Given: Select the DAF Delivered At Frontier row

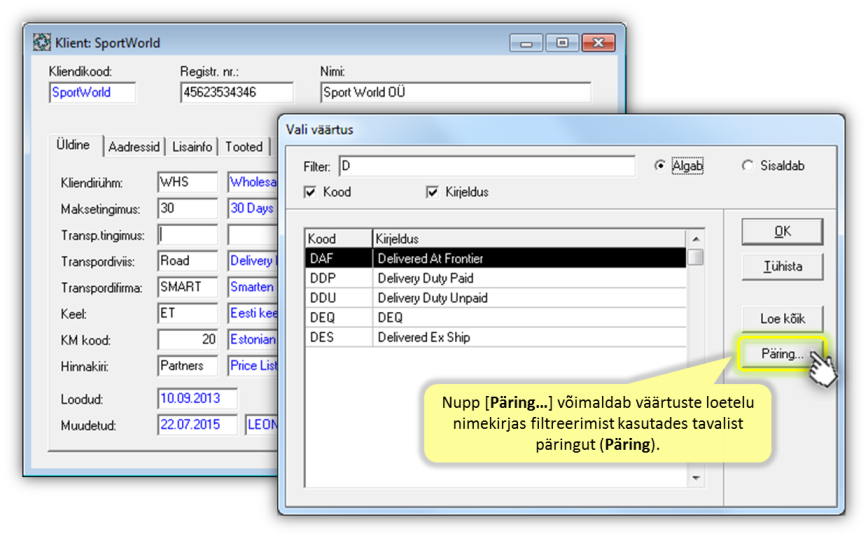Looking at the screenshot, I should click(495, 258).
